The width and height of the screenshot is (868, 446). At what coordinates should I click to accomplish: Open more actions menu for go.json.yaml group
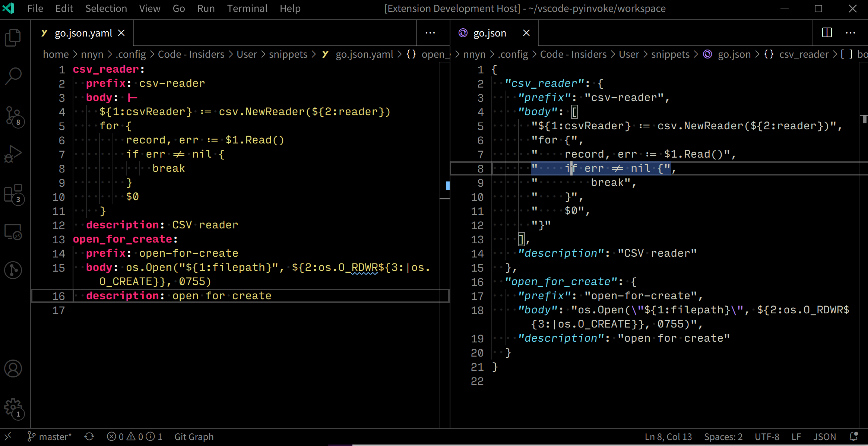coord(430,33)
